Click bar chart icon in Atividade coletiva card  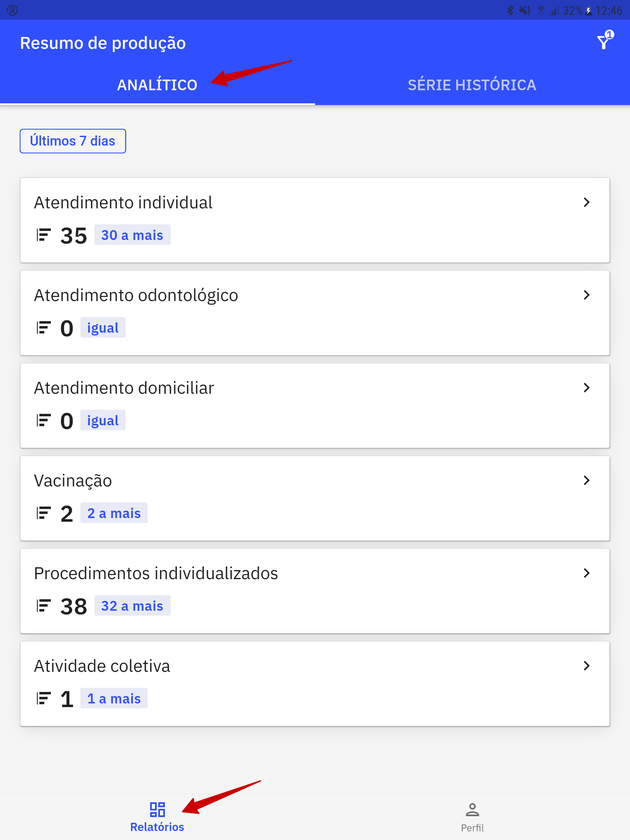coord(43,699)
